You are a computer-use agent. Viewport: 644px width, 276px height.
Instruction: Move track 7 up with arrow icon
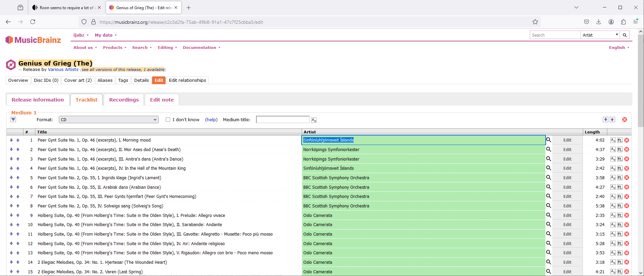[18, 197]
